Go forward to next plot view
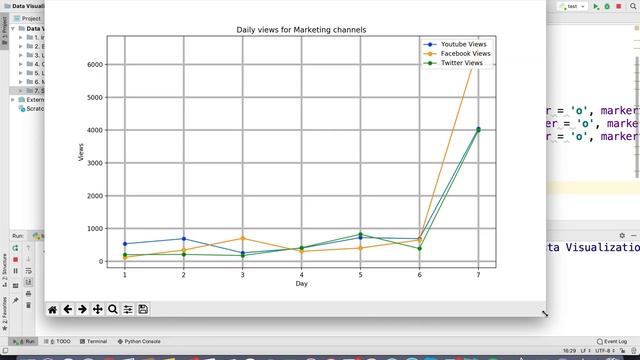 pos(82,309)
